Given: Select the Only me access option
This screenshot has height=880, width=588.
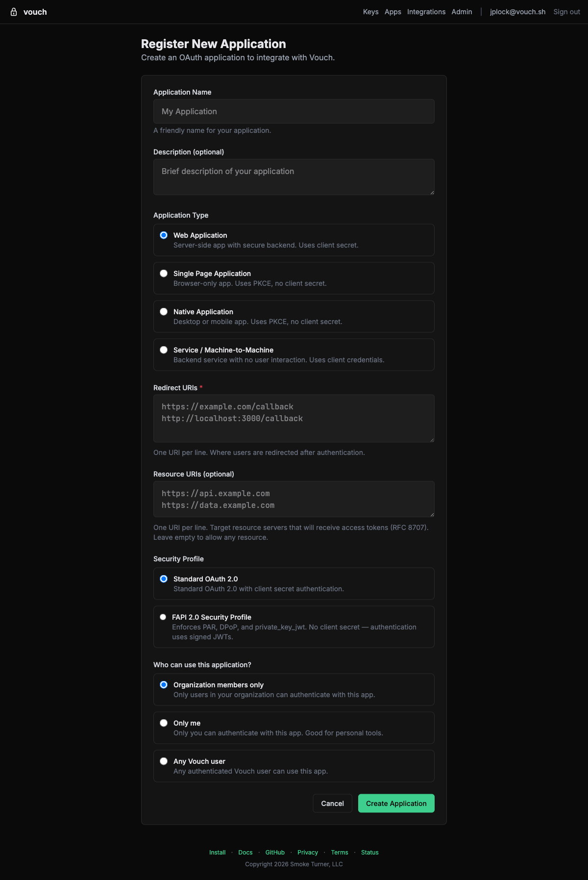Looking at the screenshot, I should click(164, 723).
